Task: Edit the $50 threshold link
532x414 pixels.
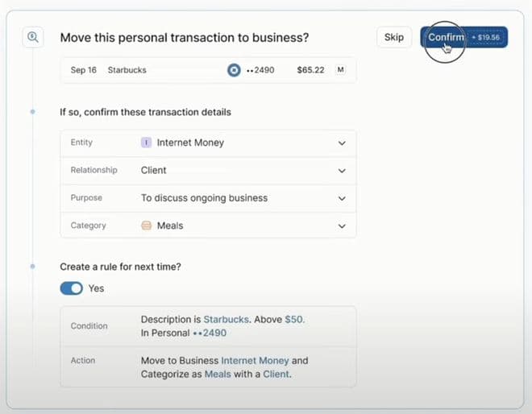Action: tap(294, 320)
